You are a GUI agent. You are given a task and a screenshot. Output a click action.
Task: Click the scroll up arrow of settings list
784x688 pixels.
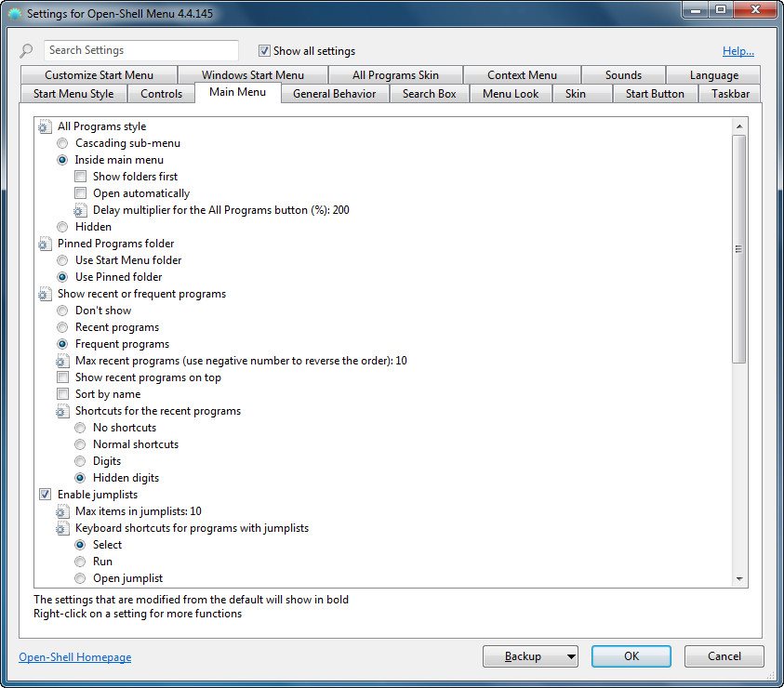point(739,126)
